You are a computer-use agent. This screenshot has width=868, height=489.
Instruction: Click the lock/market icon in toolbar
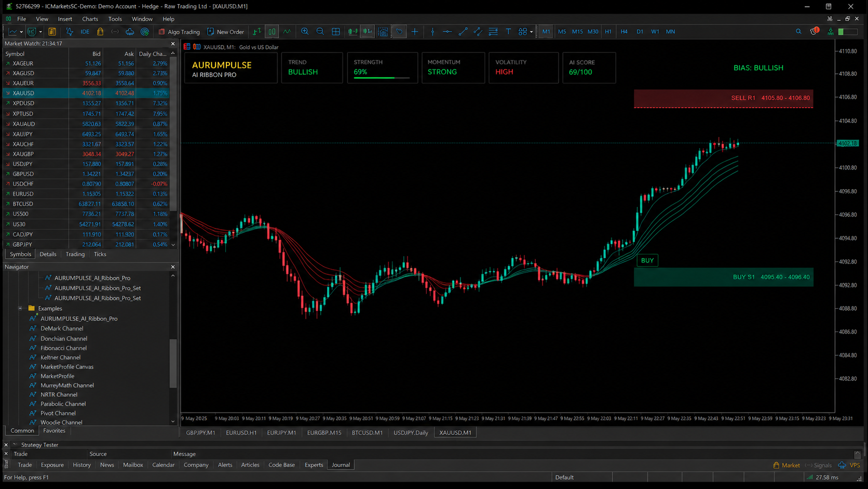click(100, 32)
